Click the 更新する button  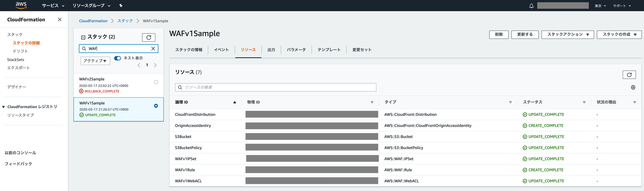pos(525,35)
